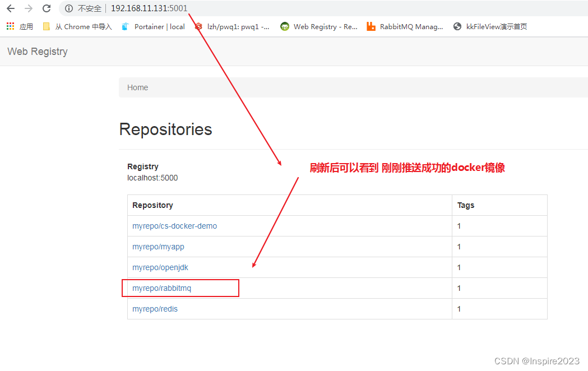Click the tag count for myrepo/openjdk
Image resolution: width=588 pixels, height=371 pixels.
(x=459, y=267)
